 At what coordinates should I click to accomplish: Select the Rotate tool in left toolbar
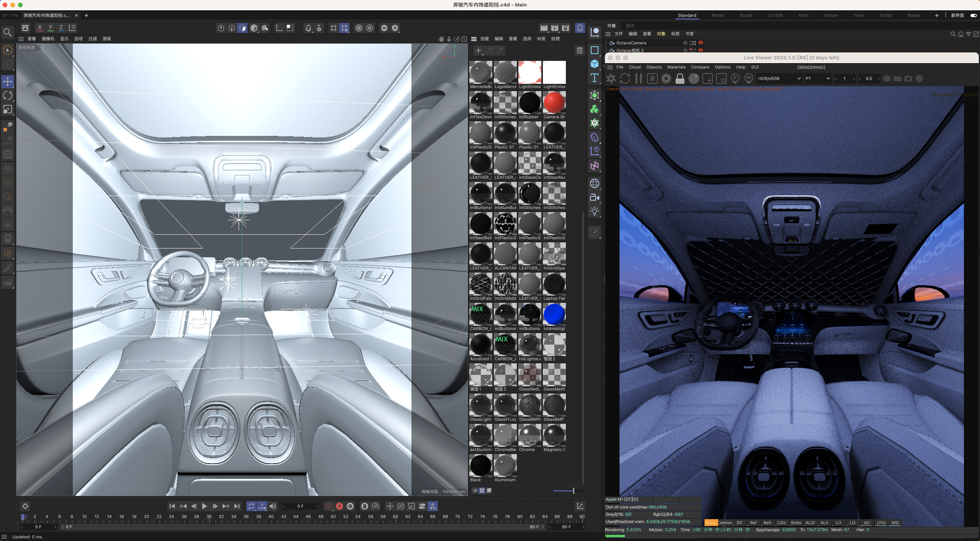pyautogui.click(x=8, y=95)
